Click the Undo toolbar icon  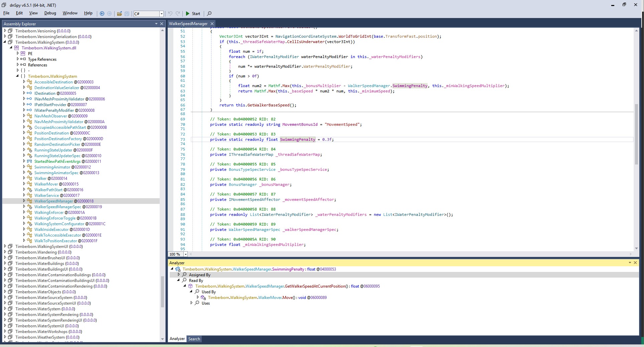pos(170,14)
